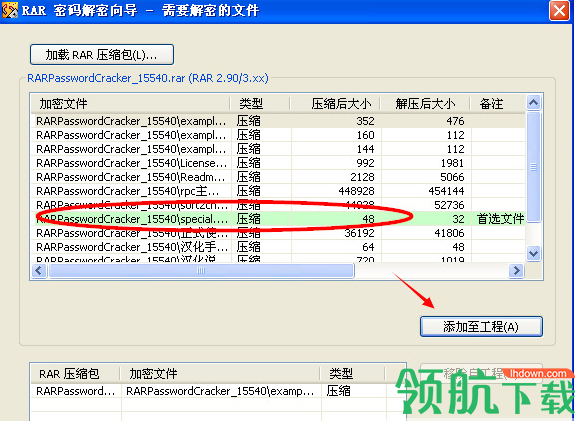The height and width of the screenshot is (421, 575).
Task: Select the row with compressed size 160
Action: pyautogui.click(x=278, y=135)
